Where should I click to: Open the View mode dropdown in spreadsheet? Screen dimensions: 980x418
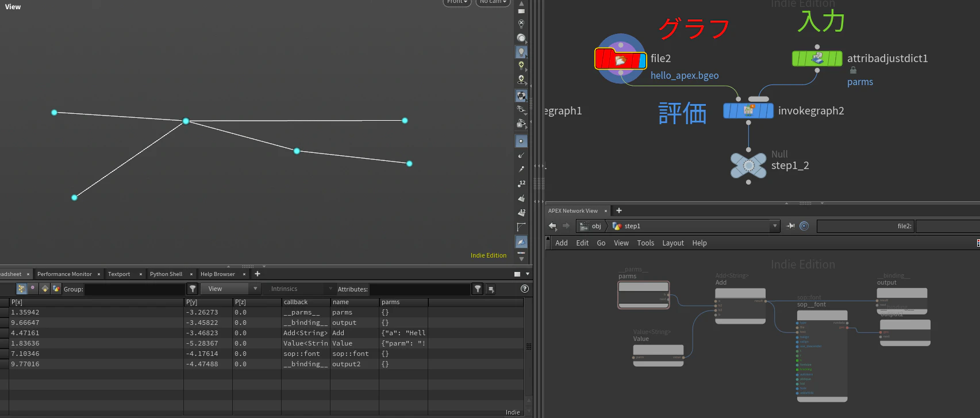pyautogui.click(x=230, y=289)
